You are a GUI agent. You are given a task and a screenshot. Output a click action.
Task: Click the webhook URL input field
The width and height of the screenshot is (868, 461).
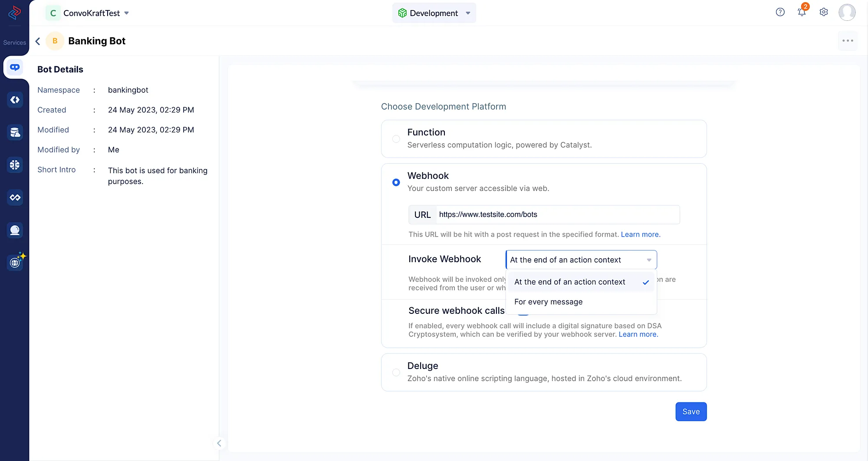(x=558, y=214)
